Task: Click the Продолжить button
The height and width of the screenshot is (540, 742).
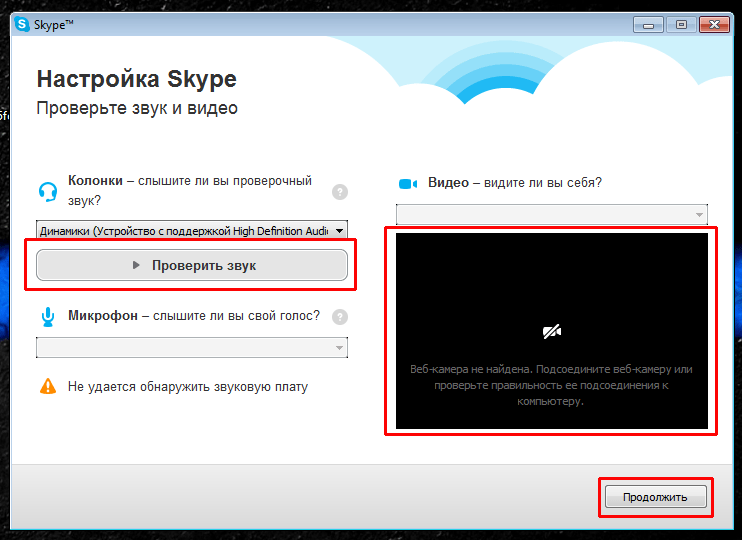Action: (x=655, y=497)
